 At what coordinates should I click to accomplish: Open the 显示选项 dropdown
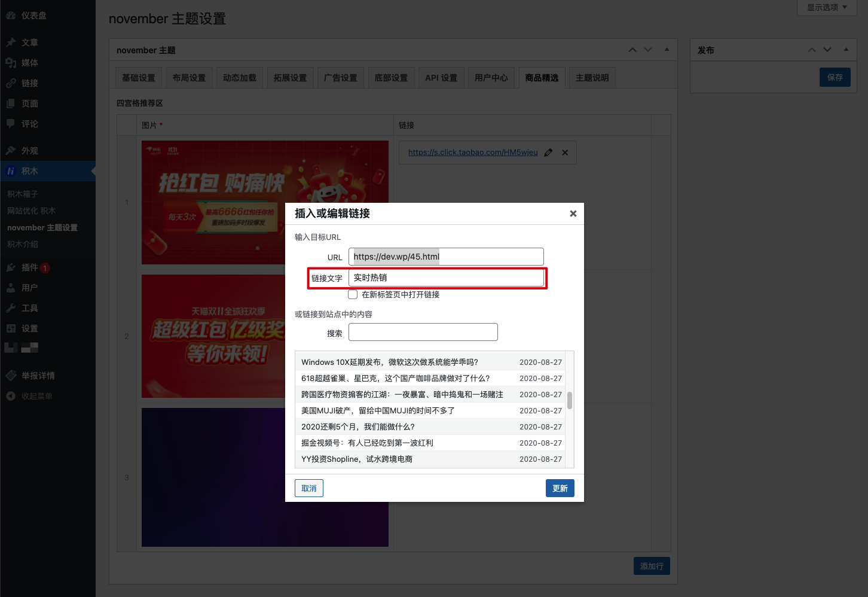tap(827, 7)
